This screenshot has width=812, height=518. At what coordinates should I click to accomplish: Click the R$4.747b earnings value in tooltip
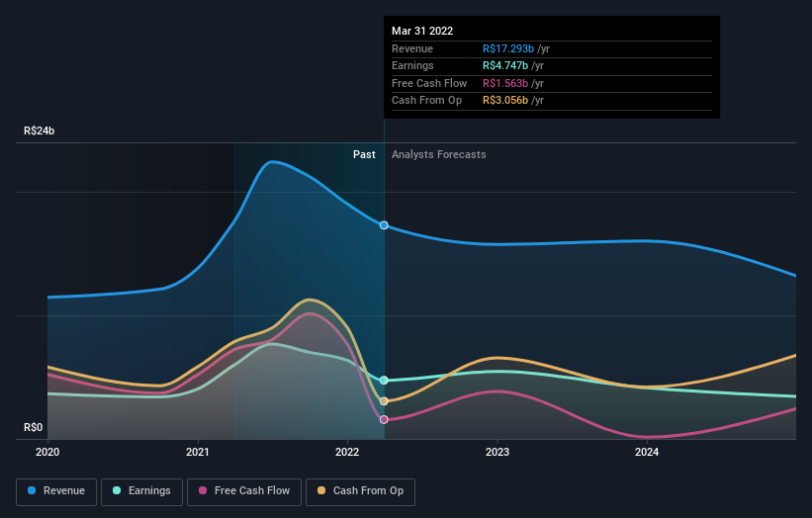point(505,65)
